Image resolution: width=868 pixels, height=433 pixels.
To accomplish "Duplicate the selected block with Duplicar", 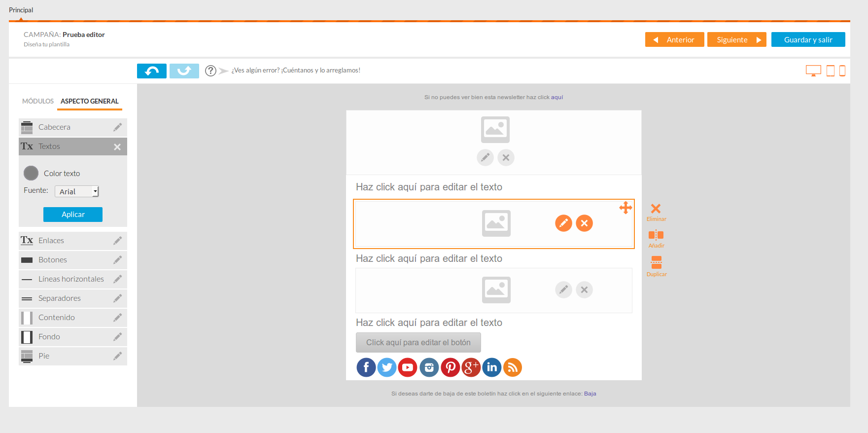I will [x=656, y=266].
